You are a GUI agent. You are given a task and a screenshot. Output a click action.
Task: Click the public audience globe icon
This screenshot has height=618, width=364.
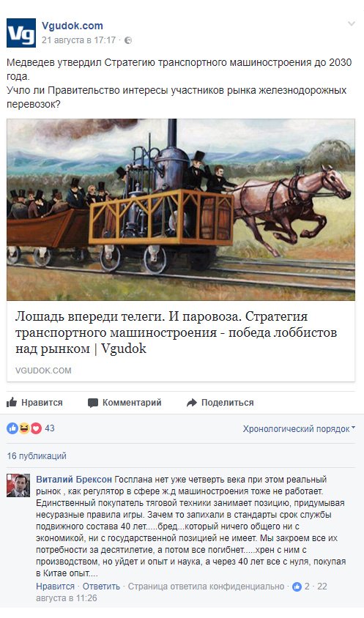coord(128,40)
